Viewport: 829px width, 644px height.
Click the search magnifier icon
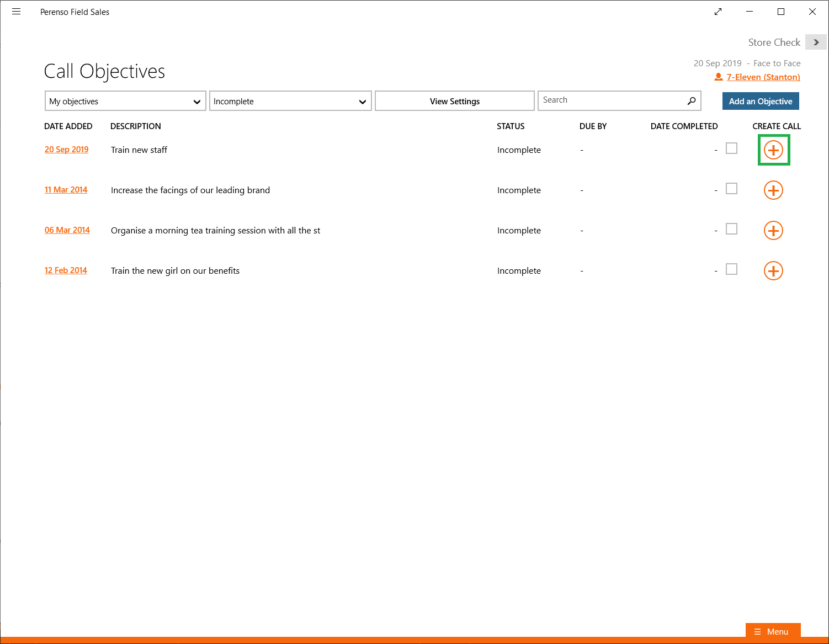(x=692, y=100)
